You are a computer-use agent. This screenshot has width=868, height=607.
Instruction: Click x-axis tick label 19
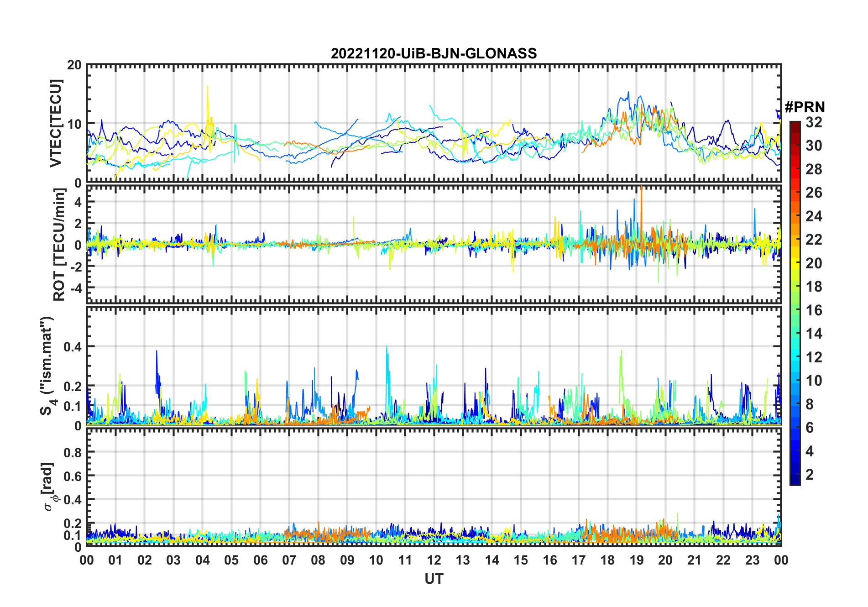pos(636,560)
